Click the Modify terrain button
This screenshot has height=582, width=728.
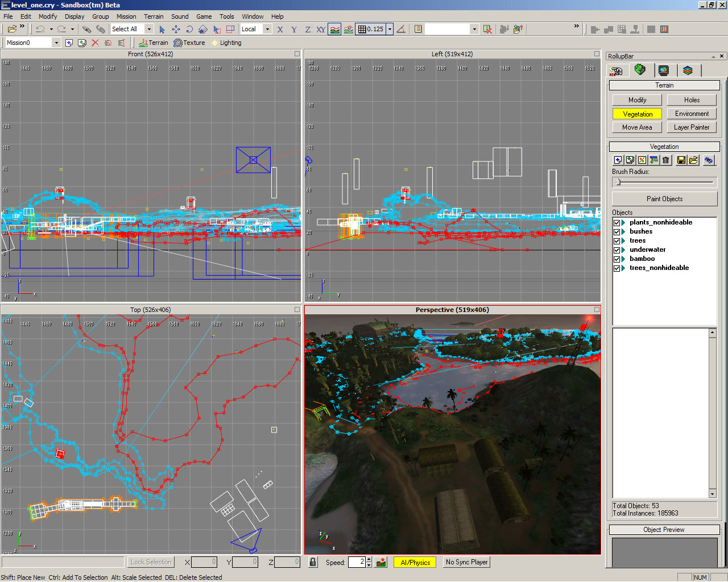[x=637, y=100]
